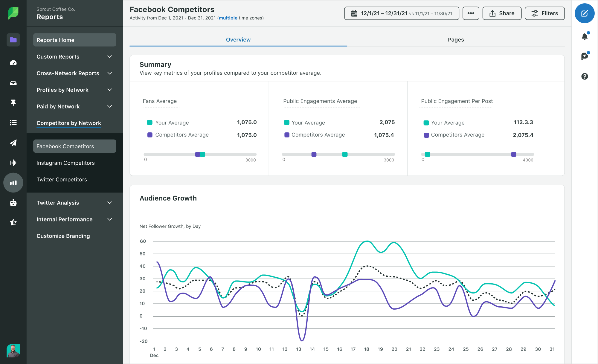Click the compose/edit icon top right
Image resolution: width=598 pixels, height=364 pixels.
coord(585,13)
